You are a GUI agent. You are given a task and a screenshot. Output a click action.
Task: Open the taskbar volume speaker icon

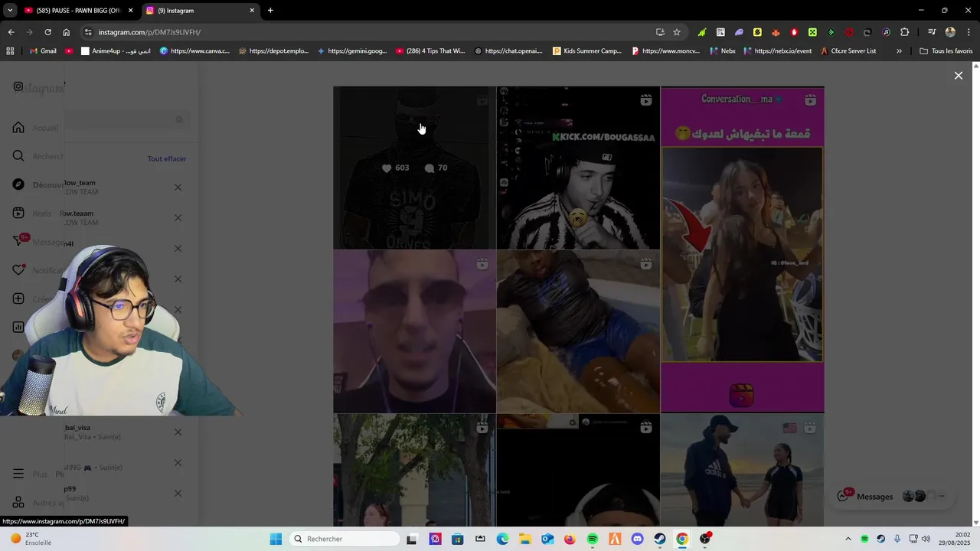pos(925,539)
